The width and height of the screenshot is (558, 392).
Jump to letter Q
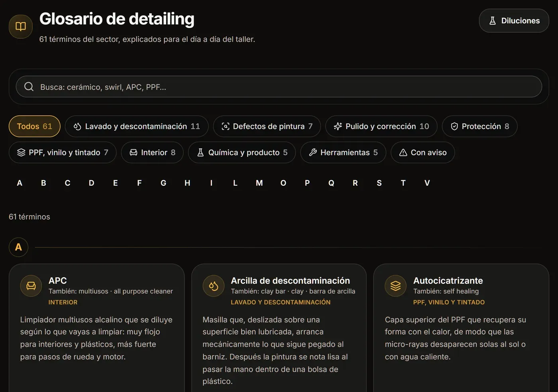click(331, 183)
